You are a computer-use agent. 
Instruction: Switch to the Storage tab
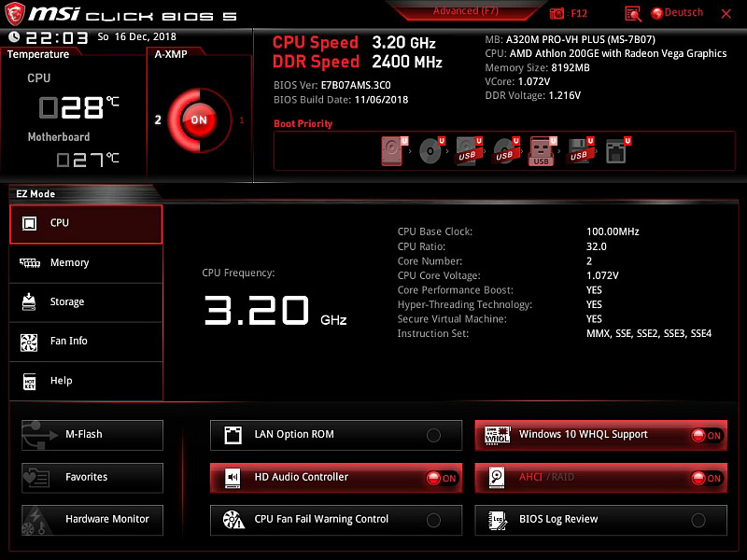(86, 301)
